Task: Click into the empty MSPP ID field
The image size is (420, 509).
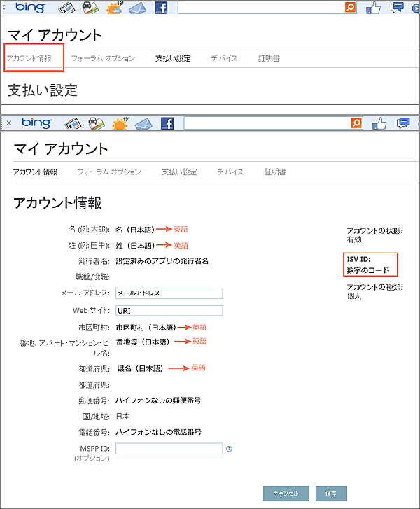Action: point(169,449)
